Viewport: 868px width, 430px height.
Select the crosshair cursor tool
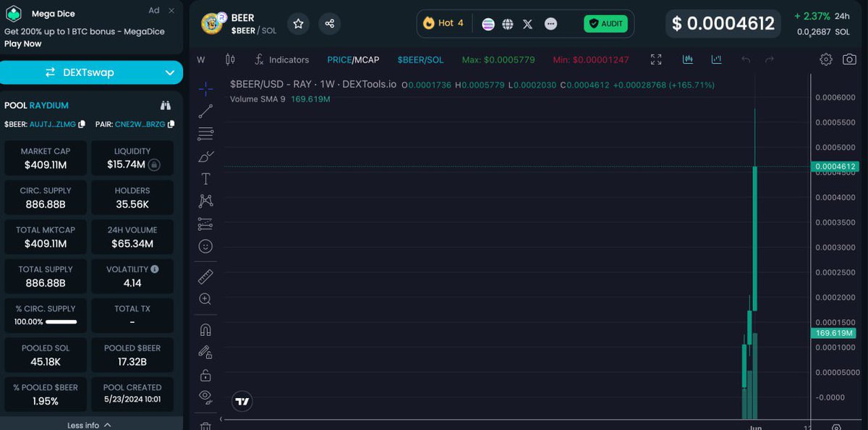205,89
